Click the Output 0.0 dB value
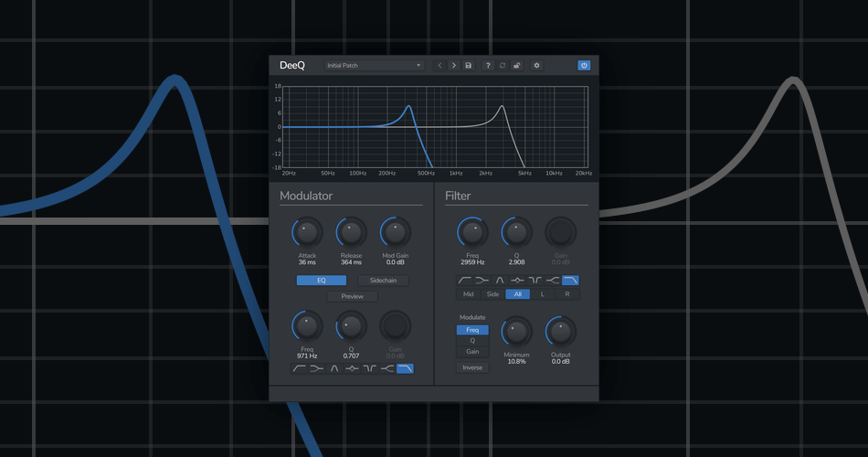The height and width of the screenshot is (457, 868). click(561, 362)
